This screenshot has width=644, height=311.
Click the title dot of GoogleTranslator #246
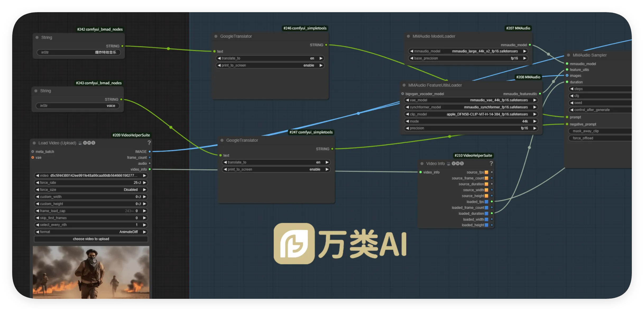[x=216, y=36]
